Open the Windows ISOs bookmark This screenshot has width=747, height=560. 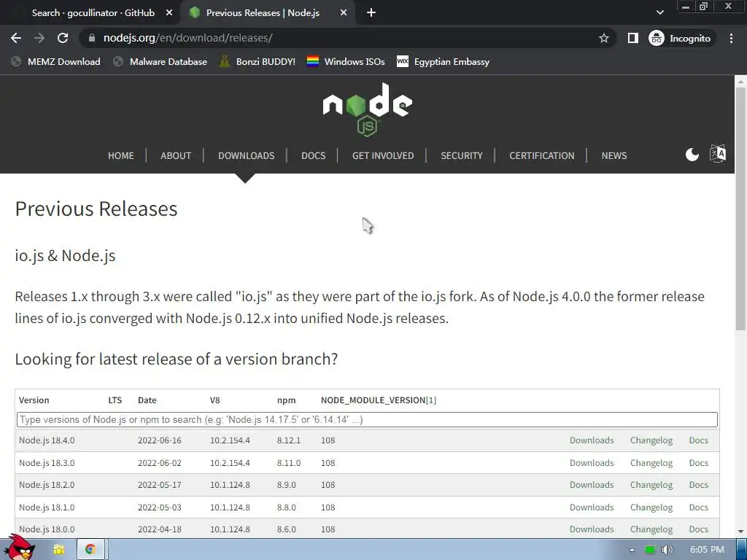coord(346,61)
